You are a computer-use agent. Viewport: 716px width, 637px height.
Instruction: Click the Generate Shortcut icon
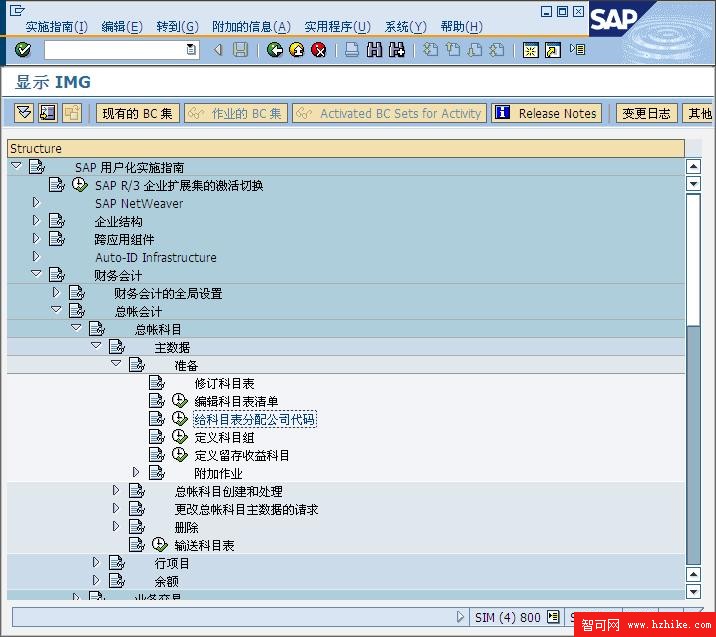coord(553,50)
